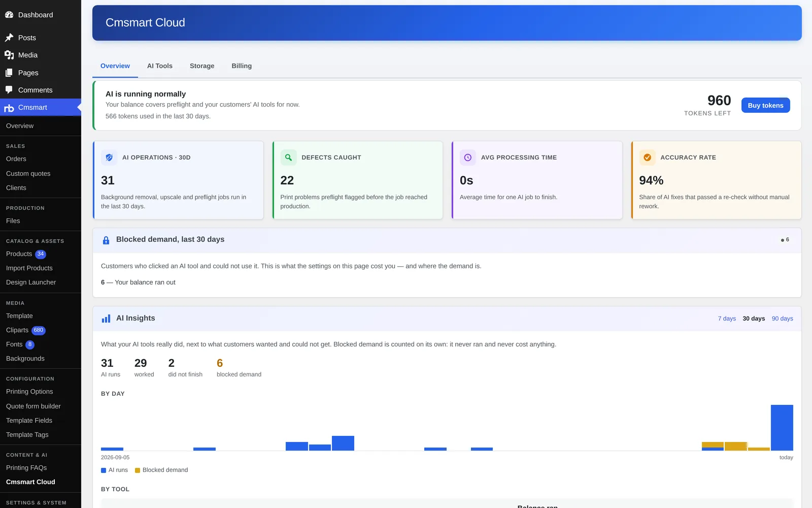Open Cliparts in the sidebar
812x508 pixels.
(x=17, y=330)
